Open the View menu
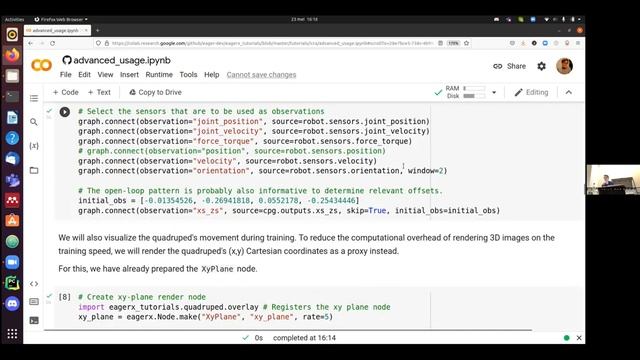Viewport: 640px width, 360px height. [105, 75]
